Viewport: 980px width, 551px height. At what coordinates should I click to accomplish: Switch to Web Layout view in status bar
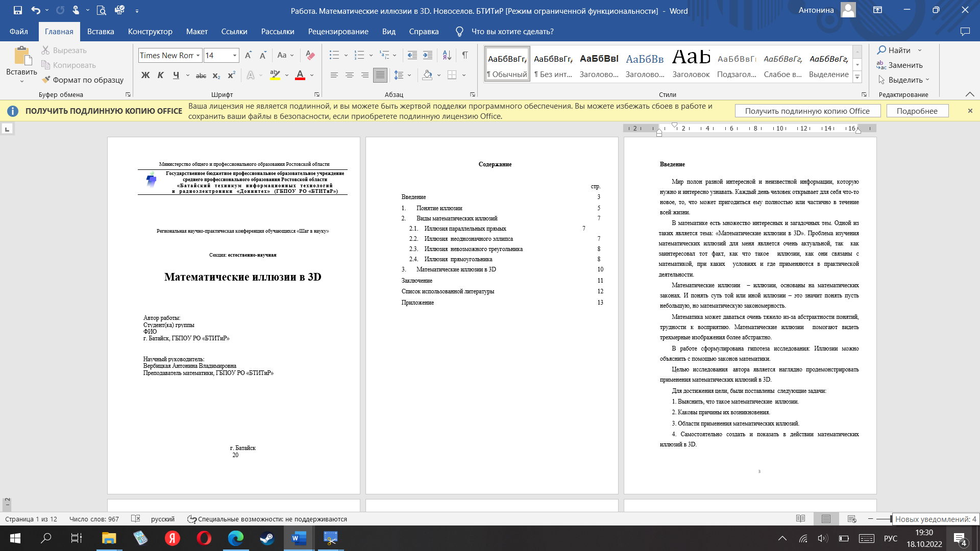point(851,519)
